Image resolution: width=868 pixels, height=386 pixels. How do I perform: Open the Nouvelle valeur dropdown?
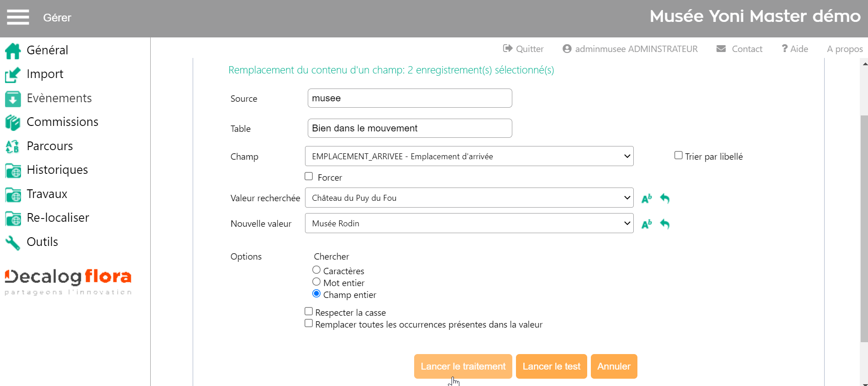click(469, 223)
